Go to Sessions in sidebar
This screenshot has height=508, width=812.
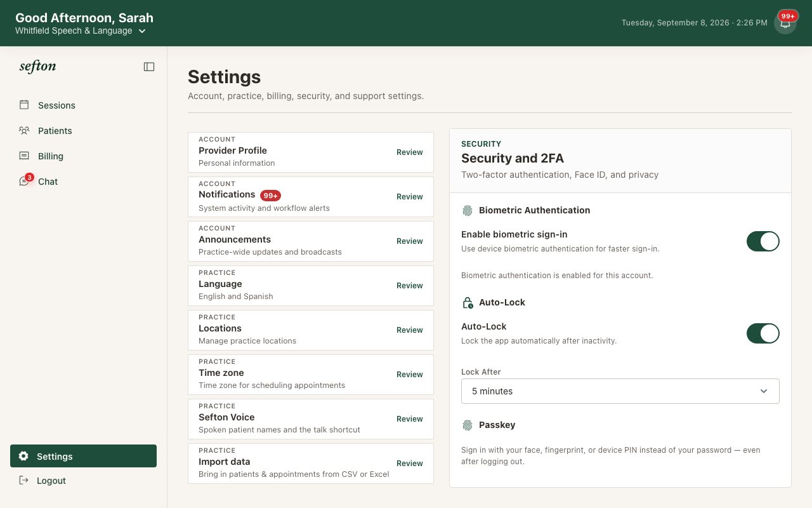83,105
